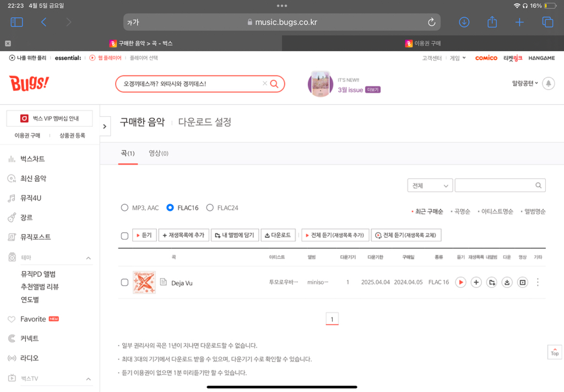Switch to 이용권 구매 browser tab
This screenshot has height=392, width=564.
click(422, 43)
